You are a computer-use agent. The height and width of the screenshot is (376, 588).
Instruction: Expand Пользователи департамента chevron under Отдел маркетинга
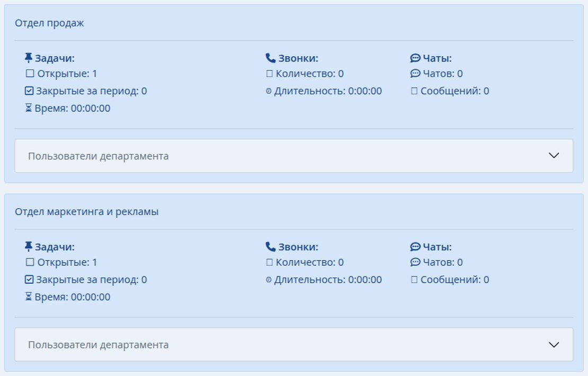(554, 345)
